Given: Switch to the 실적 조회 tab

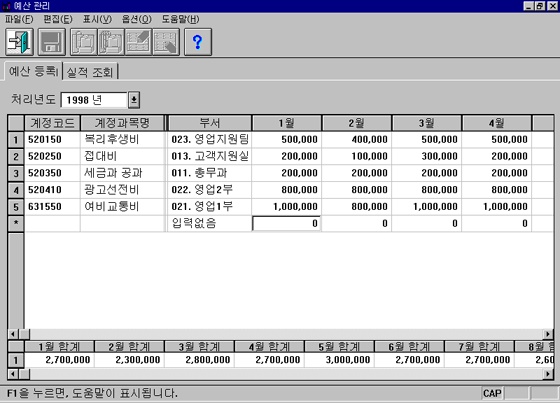Looking at the screenshot, I should coord(90,72).
